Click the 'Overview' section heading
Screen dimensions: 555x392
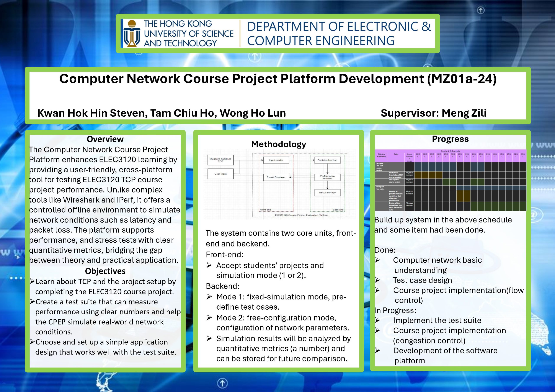coord(105,139)
